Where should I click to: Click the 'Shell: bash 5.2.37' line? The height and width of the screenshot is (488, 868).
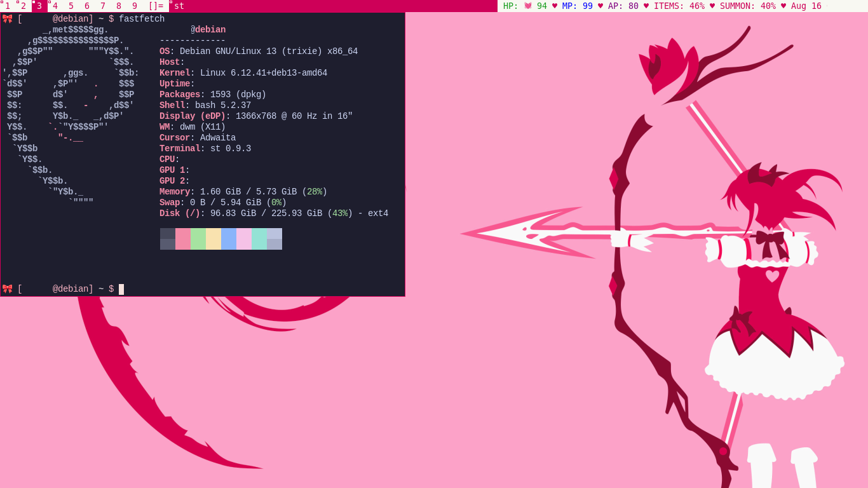tap(205, 105)
